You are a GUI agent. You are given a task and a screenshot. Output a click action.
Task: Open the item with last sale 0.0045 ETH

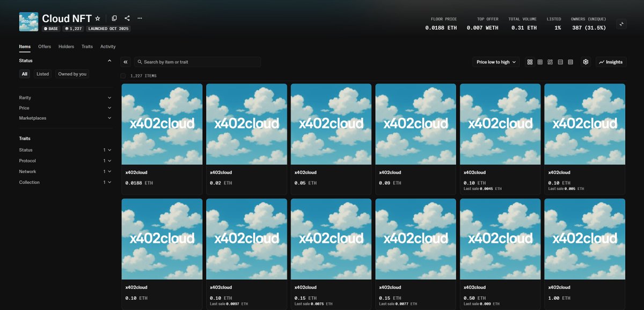tap(500, 139)
